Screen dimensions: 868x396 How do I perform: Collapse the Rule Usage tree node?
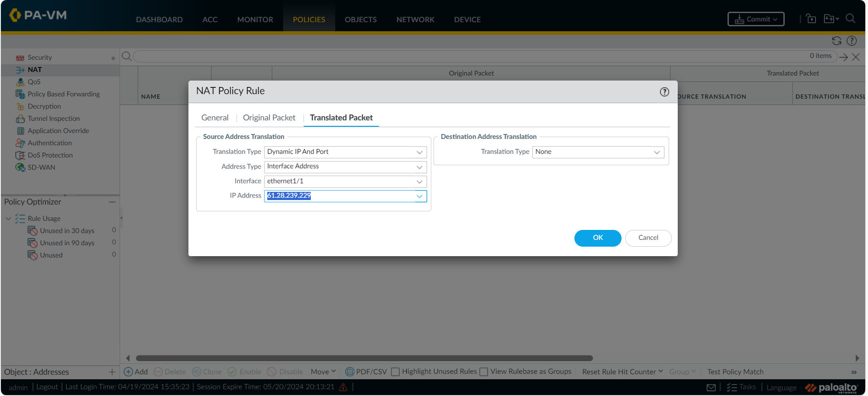8,219
